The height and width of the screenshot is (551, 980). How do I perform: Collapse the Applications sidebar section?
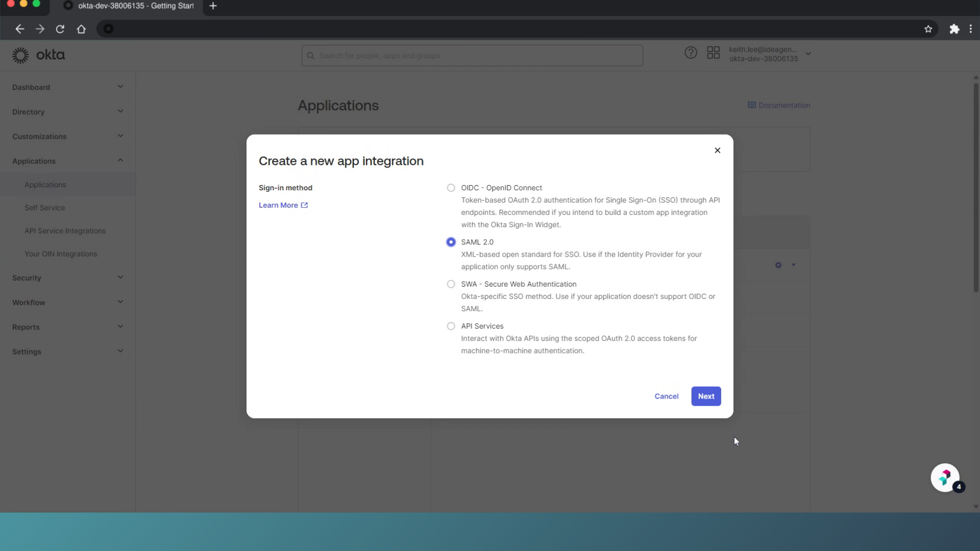pos(67,161)
